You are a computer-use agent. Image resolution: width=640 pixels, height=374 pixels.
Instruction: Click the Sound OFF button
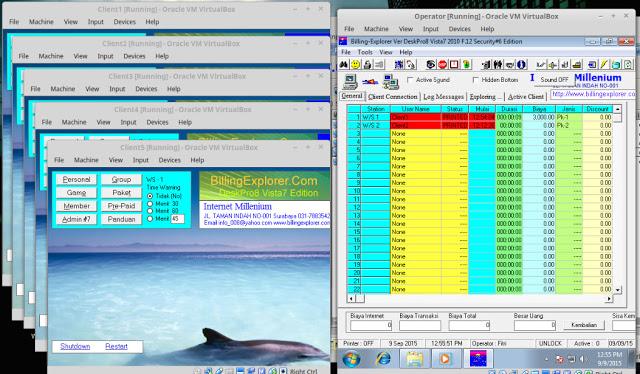click(555, 80)
